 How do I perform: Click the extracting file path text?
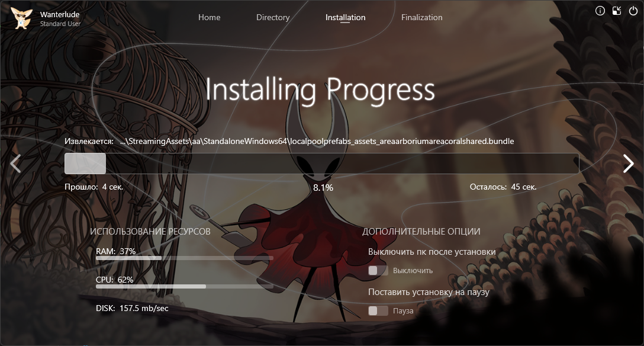click(317, 142)
